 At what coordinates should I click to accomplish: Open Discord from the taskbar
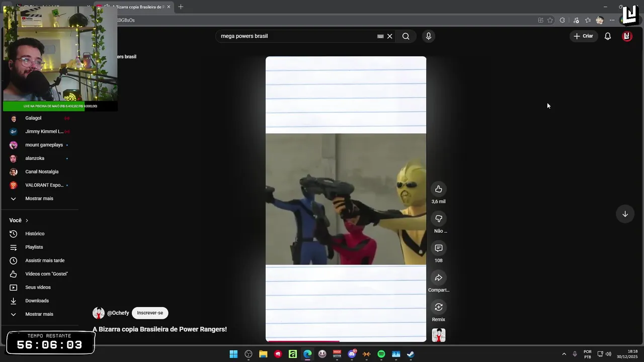[352, 354]
